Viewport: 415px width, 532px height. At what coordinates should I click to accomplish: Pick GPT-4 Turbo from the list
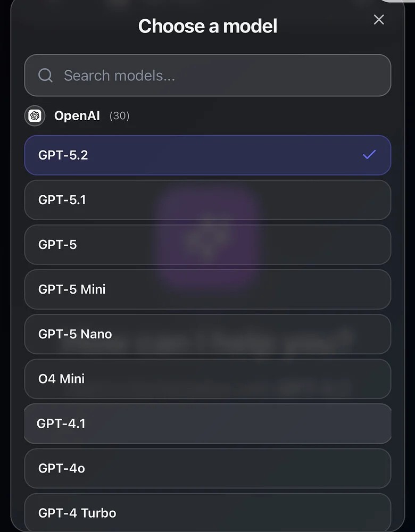click(x=207, y=513)
